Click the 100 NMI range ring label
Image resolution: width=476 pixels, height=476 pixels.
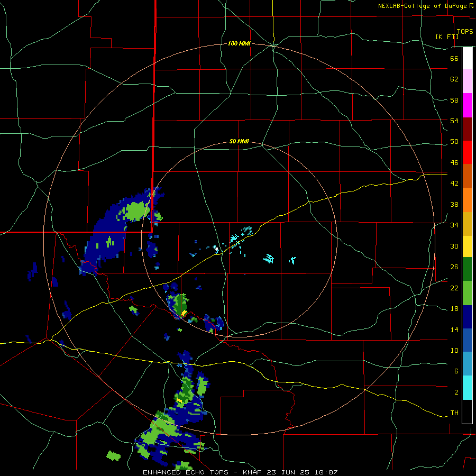tap(239, 43)
